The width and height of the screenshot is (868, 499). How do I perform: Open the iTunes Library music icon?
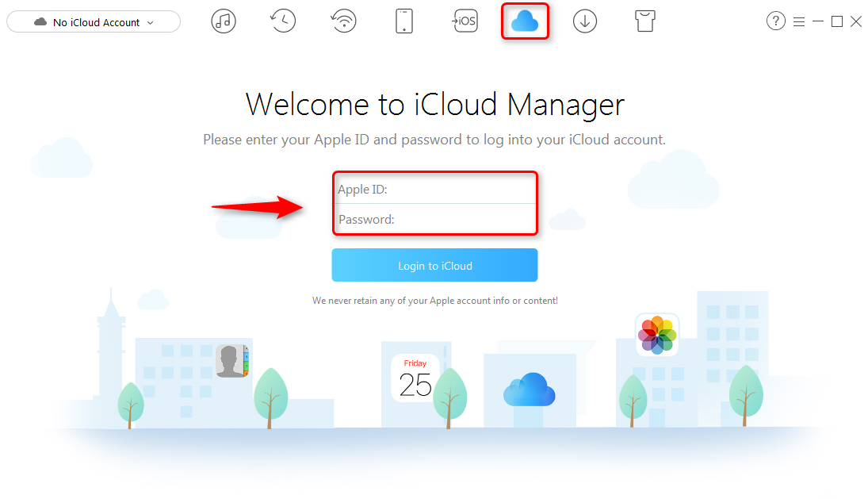tap(223, 21)
